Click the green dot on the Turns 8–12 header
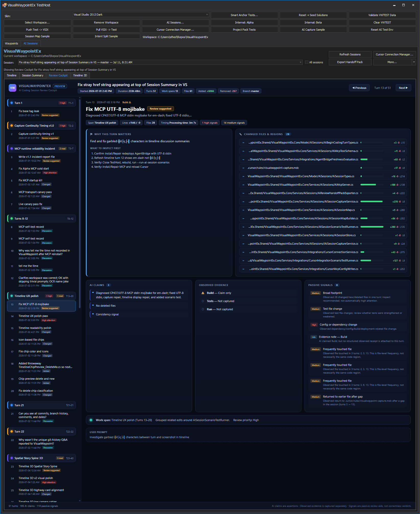The width and height of the screenshot is (420, 514). point(11,219)
